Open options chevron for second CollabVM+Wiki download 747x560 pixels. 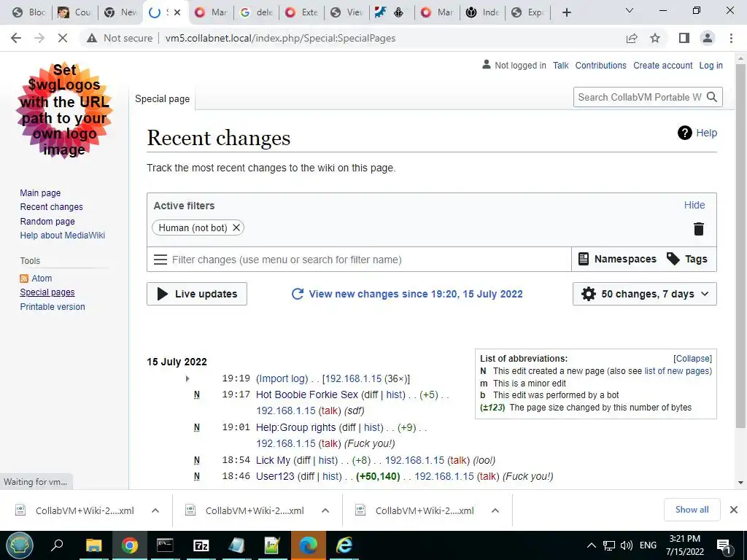point(325,510)
